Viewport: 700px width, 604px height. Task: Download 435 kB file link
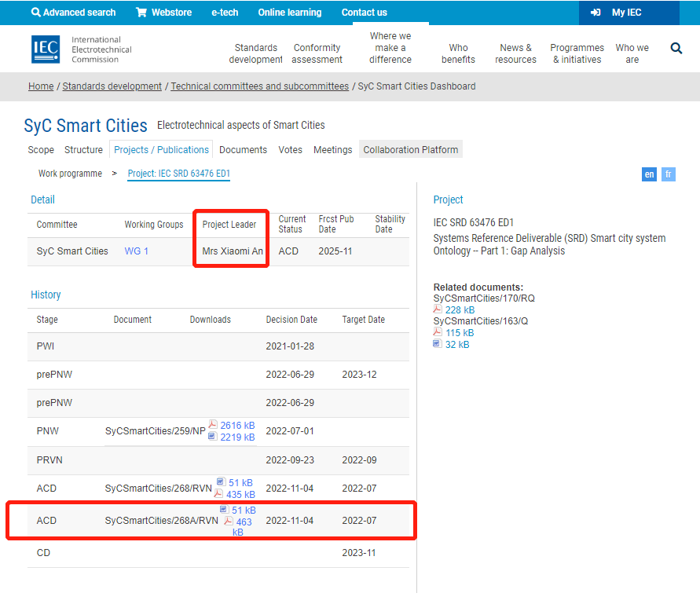(x=240, y=495)
